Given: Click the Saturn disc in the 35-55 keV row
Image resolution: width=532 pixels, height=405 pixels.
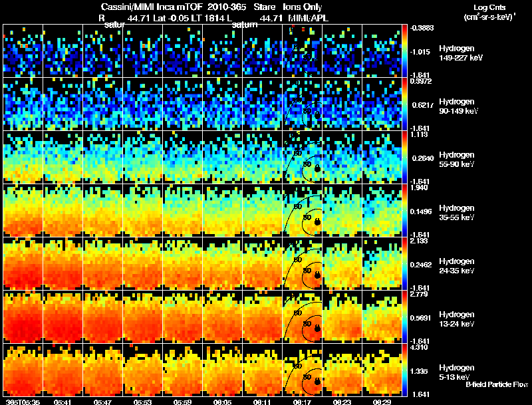Looking at the screenshot, I should 317,222.
